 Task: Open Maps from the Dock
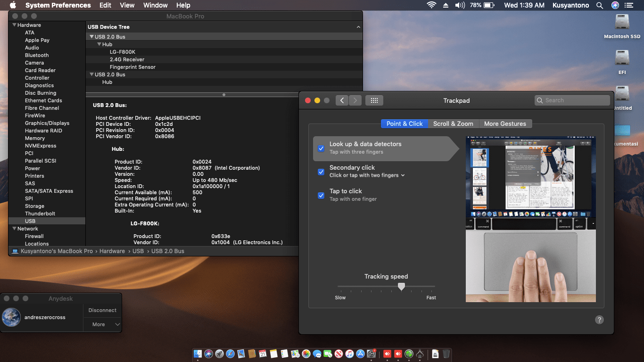click(295, 354)
